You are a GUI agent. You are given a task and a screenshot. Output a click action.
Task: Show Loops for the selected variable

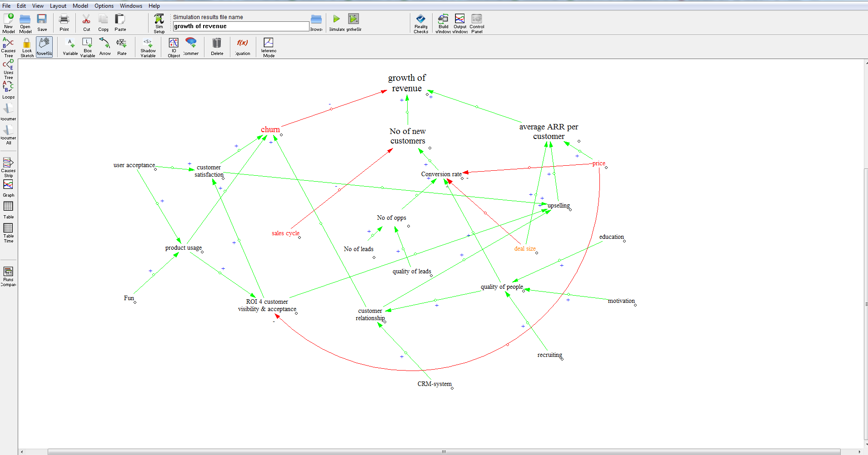click(9, 90)
